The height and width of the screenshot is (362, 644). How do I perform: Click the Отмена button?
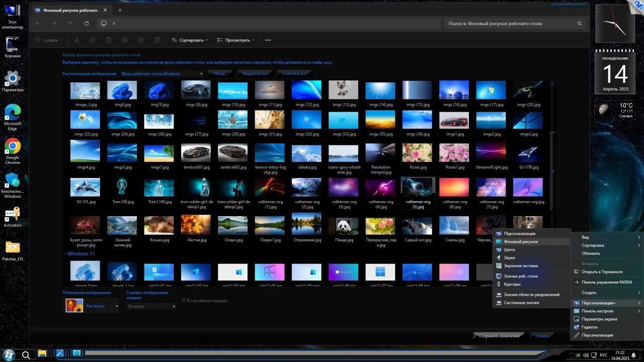pyautogui.click(x=542, y=335)
